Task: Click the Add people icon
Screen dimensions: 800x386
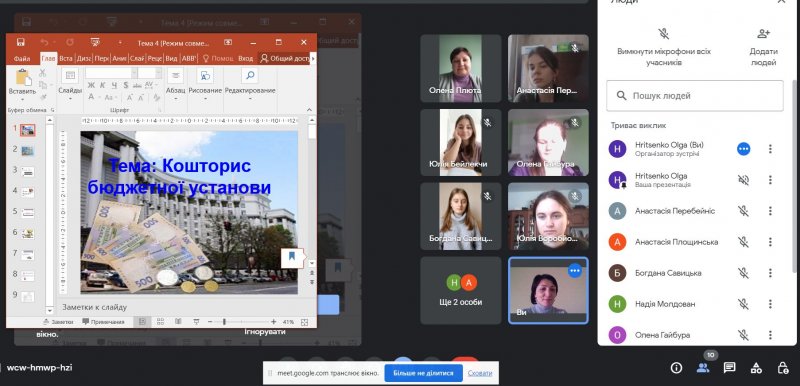Action: coord(763,34)
